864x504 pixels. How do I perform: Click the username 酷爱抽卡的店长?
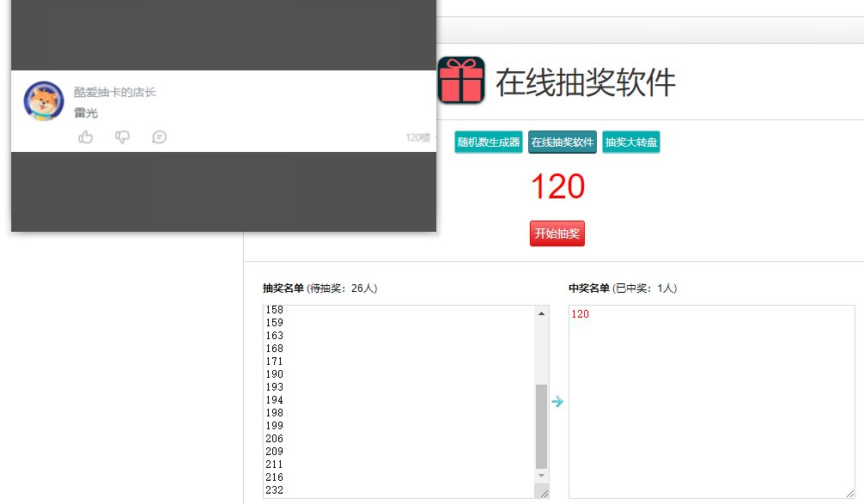(114, 92)
